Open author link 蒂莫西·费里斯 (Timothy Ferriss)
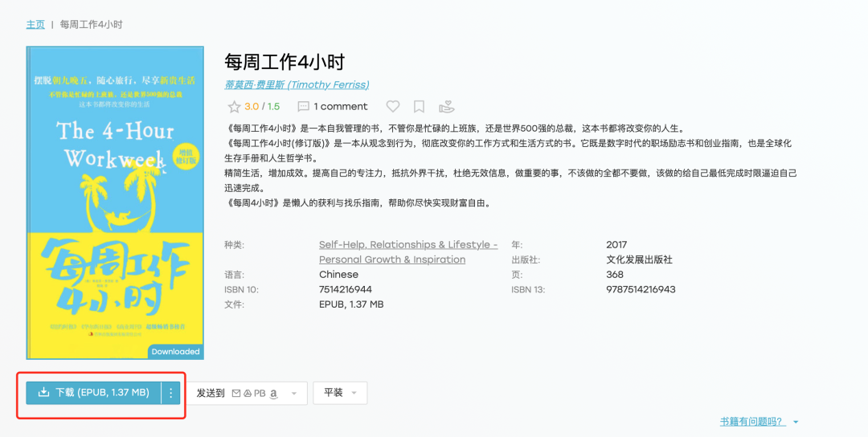 (297, 84)
